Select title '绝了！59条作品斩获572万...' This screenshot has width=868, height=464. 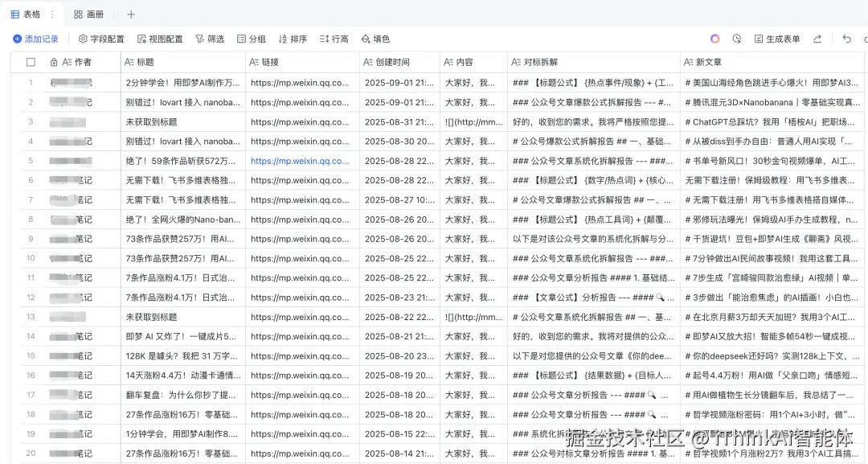pyautogui.click(x=182, y=161)
